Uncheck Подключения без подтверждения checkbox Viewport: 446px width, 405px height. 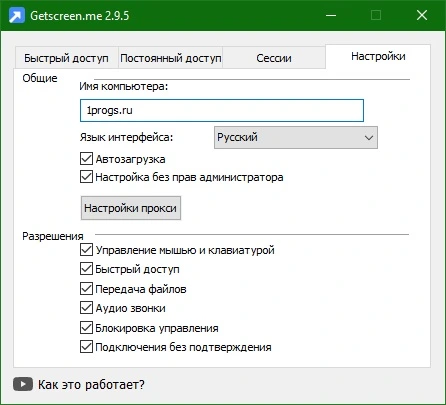[x=86, y=347]
